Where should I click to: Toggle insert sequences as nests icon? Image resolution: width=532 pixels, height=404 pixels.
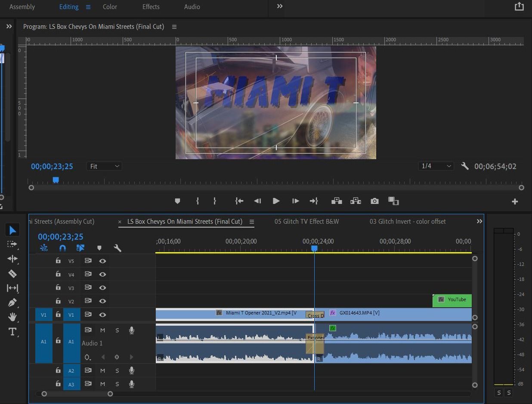pos(44,248)
